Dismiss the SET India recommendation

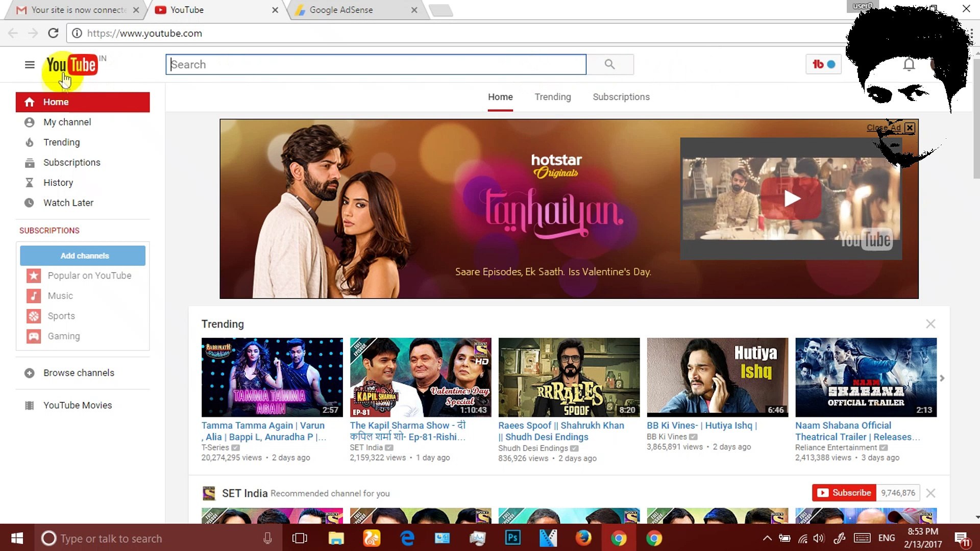click(x=930, y=493)
